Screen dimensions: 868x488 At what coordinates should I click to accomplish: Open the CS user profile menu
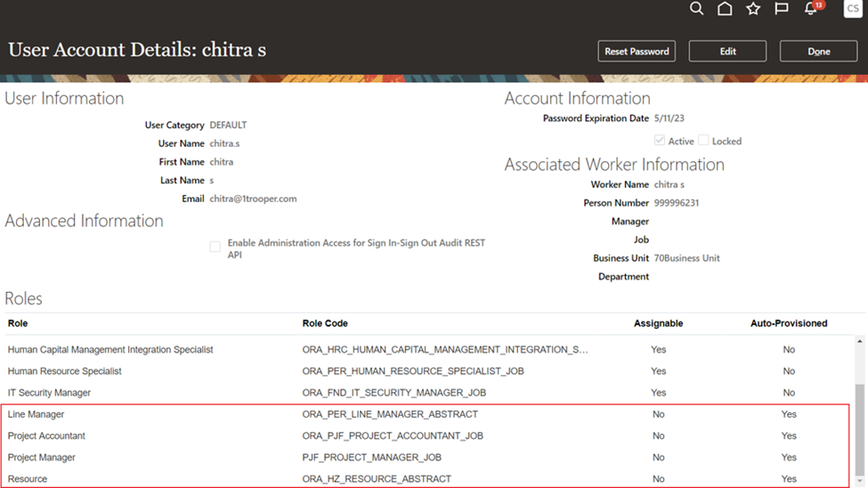tap(852, 9)
